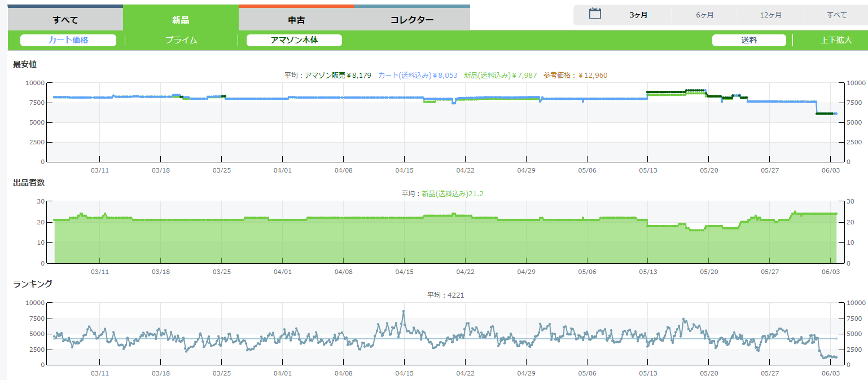Select the 3ヶ月 time range
The image size is (868, 380).
click(x=638, y=15)
